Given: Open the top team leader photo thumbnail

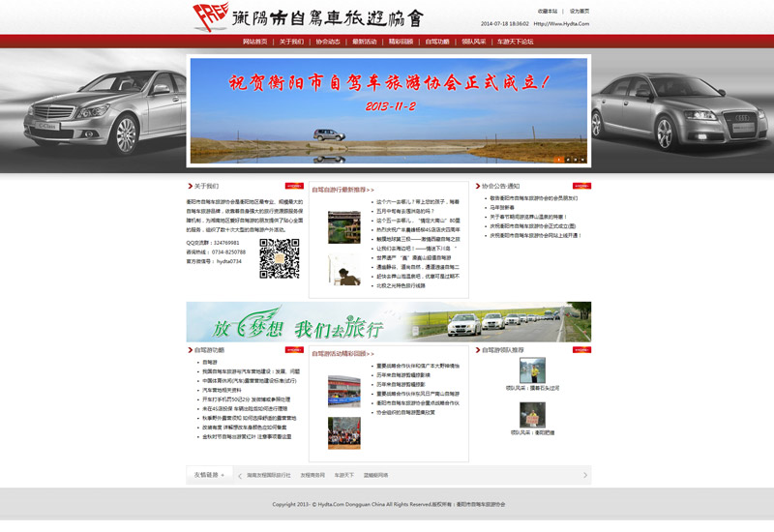Looking at the screenshot, I should coord(532,370).
